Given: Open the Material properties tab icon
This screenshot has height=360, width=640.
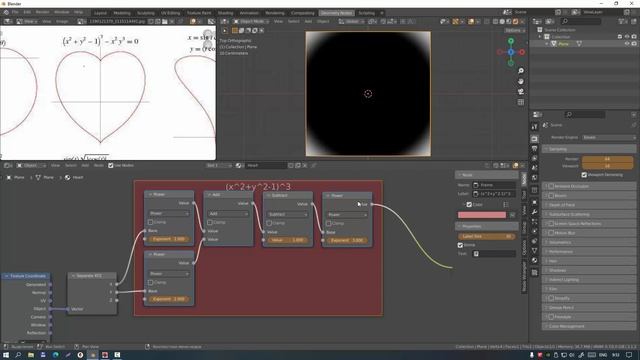Looking at the screenshot, I should [534, 260].
